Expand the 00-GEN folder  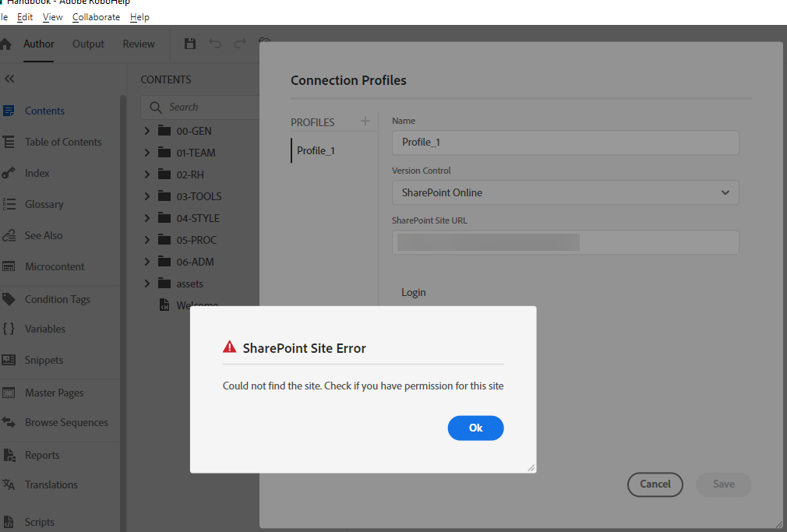coord(146,130)
